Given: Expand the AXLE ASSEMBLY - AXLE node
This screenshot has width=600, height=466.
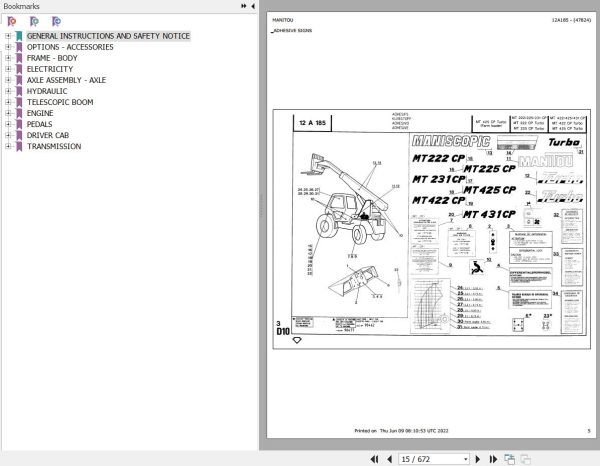Looking at the screenshot, I should click(x=8, y=80).
